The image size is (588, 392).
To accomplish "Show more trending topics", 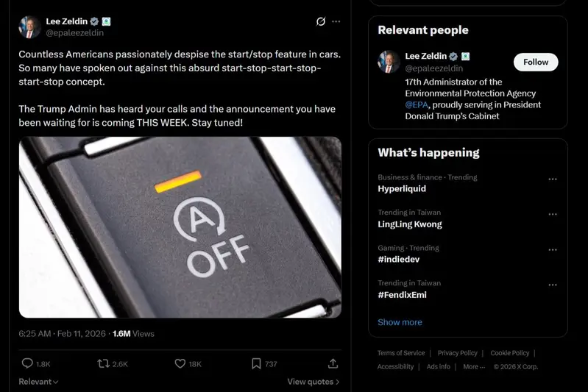I will [400, 322].
